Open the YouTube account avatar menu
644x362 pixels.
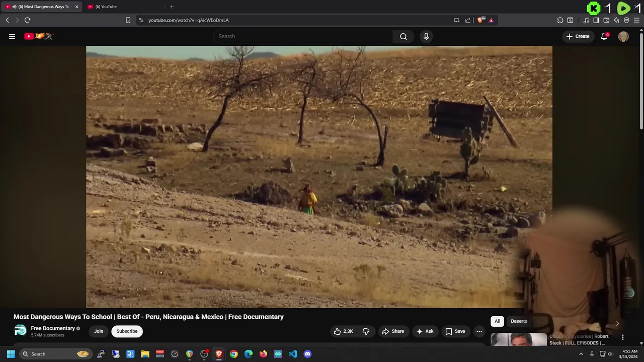click(623, 36)
